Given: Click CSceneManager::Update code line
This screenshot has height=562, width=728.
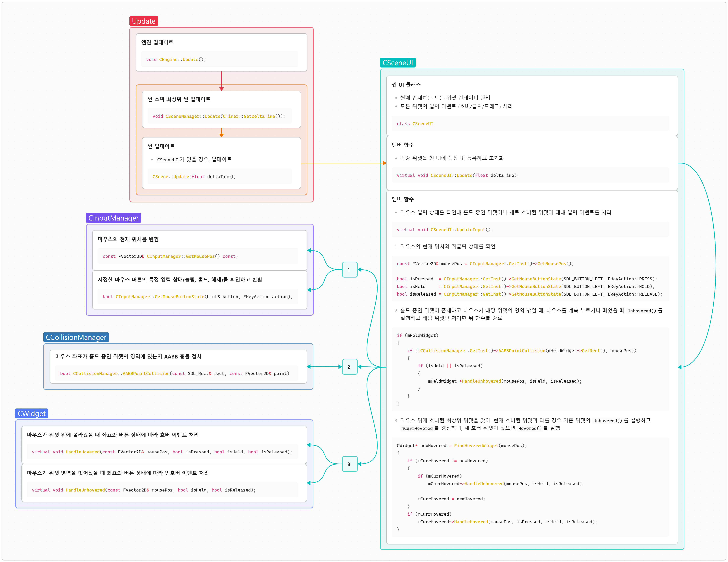Looking at the screenshot, I should [x=219, y=116].
